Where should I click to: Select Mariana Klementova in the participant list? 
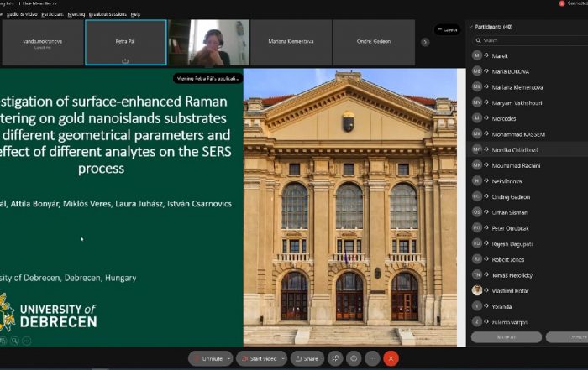coord(527,87)
